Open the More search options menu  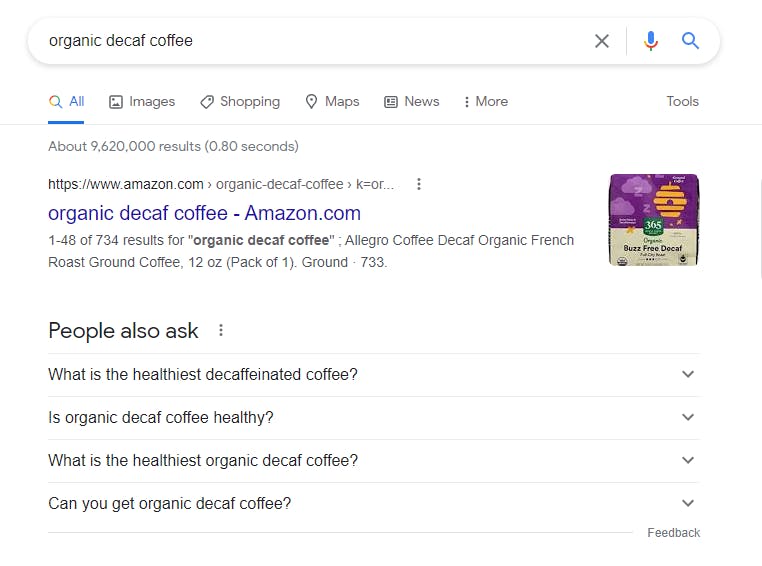485,102
